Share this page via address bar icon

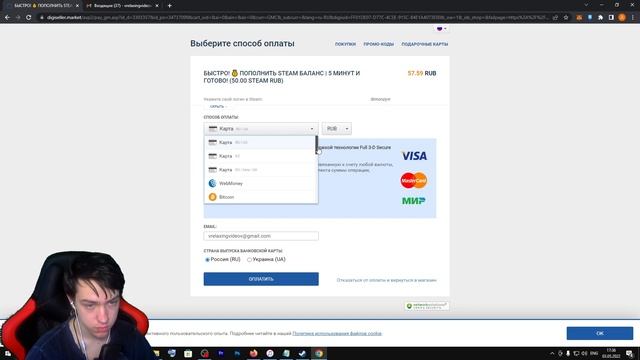coord(555,18)
